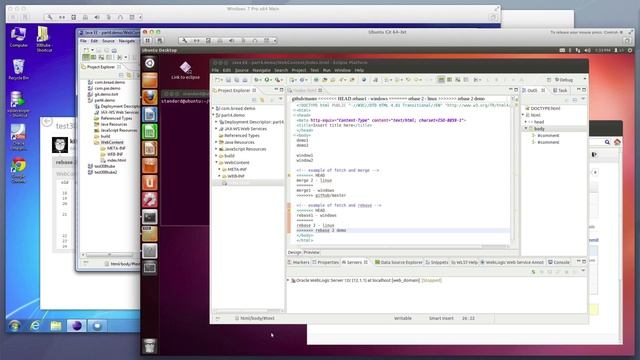Switch to the Data Source Explorer tab
The height and width of the screenshot is (360, 640).
(x=398, y=262)
